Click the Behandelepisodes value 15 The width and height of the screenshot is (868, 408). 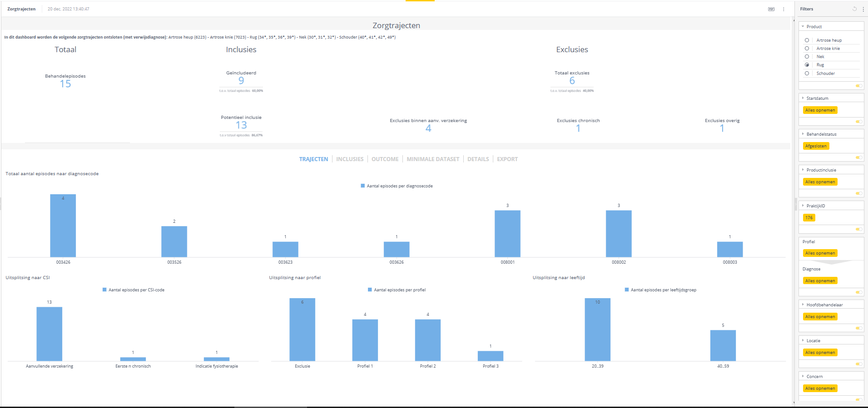pyautogui.click(x=65, y=84)
